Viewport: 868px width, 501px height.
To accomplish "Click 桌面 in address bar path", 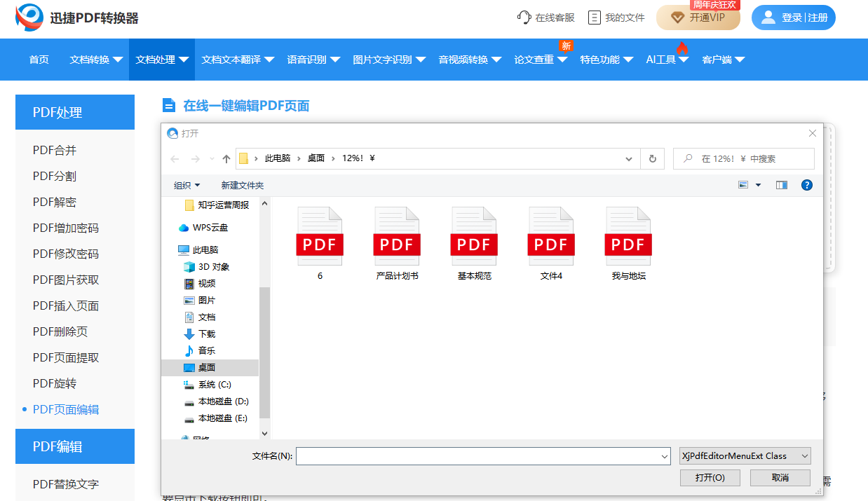I will pos(316,159).
